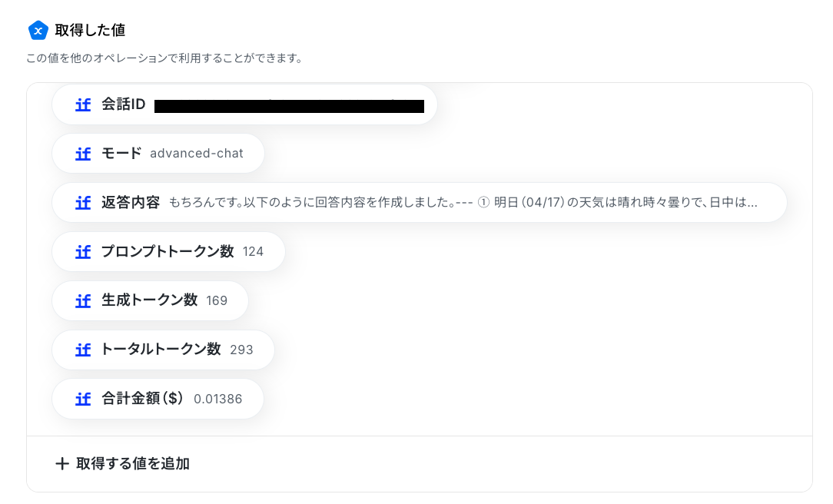The image size is (833, 504).
Task: Click the plus icon before 取得する値を追加
Action: coord(62,464)
